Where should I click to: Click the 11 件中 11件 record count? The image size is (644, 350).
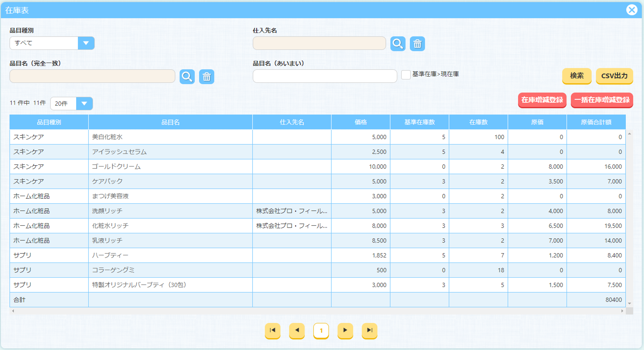pyautogui.click(x=28, y=103)
